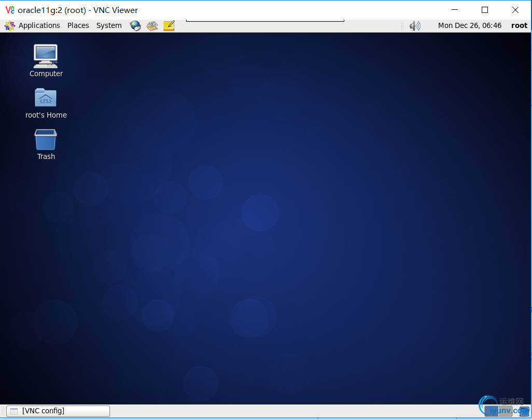Switch to the second (gray) workspace
Image resolution: width=532 pixels, height=419 pixels.
[x=506, y=411]
